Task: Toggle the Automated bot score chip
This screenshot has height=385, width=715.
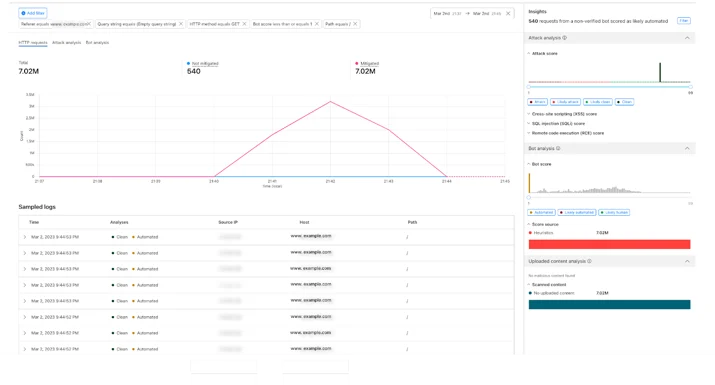Action: [x=541, y=212]
